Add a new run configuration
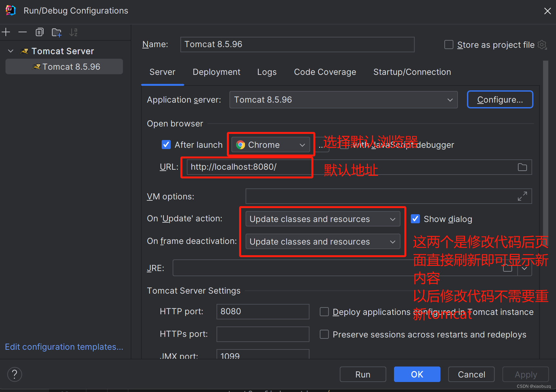This screenshot has width=556, height=392. coord(6,32)
